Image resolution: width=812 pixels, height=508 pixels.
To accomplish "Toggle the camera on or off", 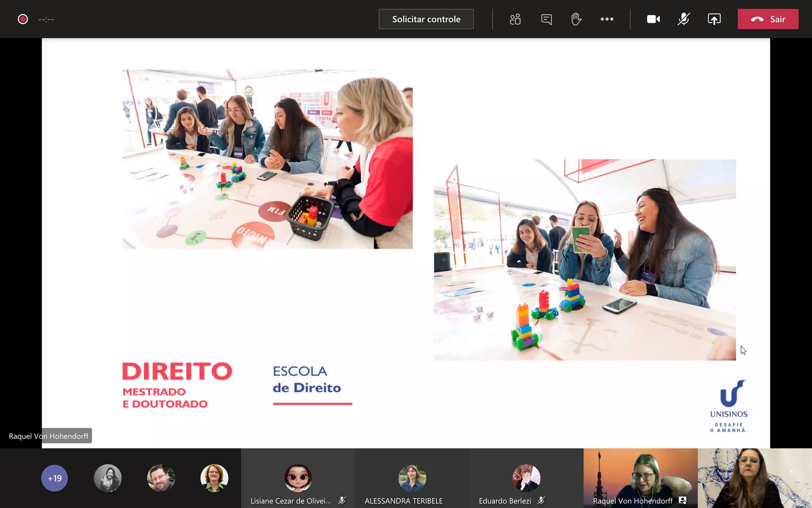I will click(653, 19).
